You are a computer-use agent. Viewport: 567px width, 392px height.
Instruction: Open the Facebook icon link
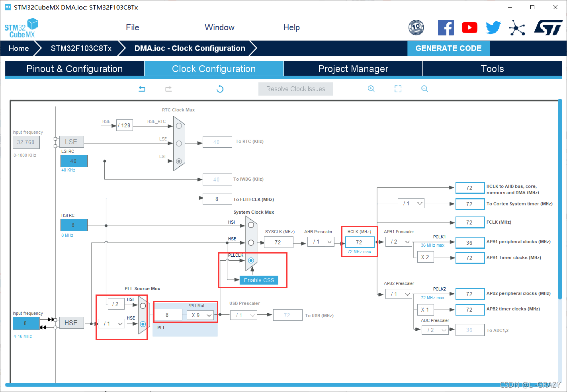(x=446, y=27)
